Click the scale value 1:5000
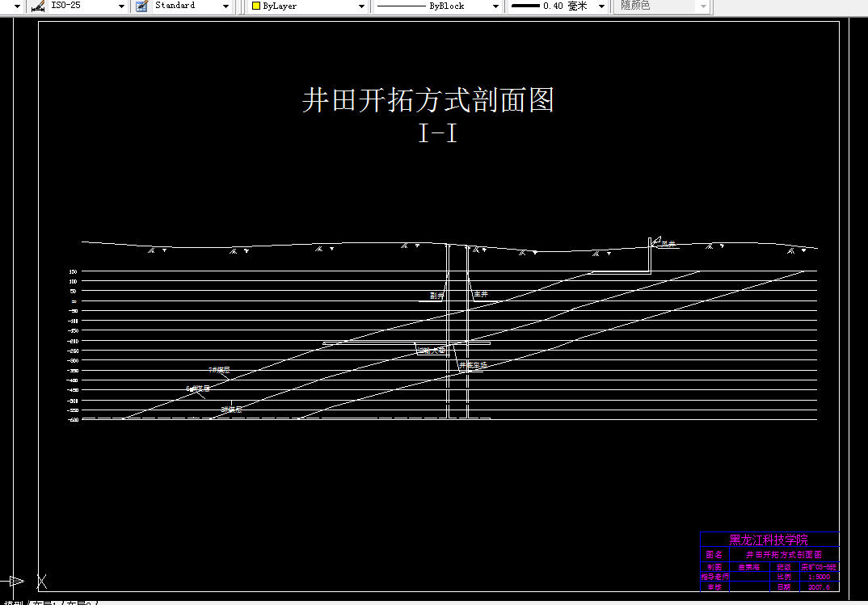 [x=819, y=577]
